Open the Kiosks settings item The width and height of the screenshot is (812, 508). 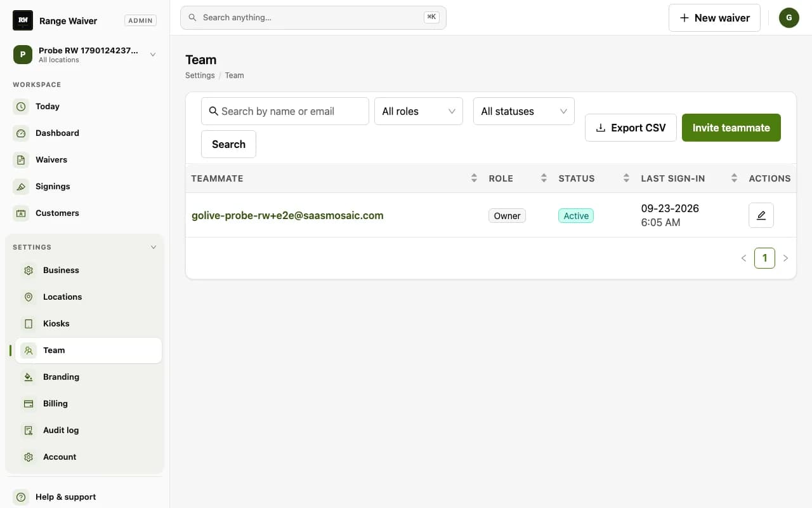[88, 324]
